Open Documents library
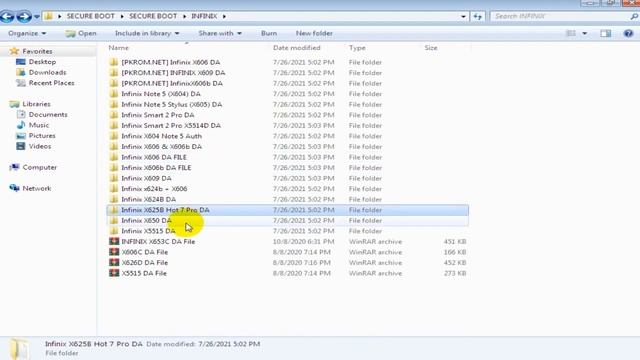This screenshot has width=640, height=360. [x=48, y=115]
